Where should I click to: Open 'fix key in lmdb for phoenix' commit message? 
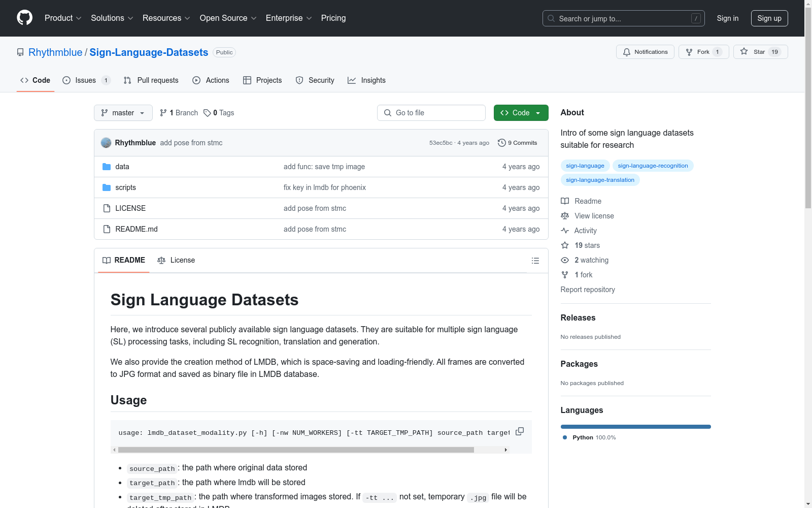pos(325,187)
